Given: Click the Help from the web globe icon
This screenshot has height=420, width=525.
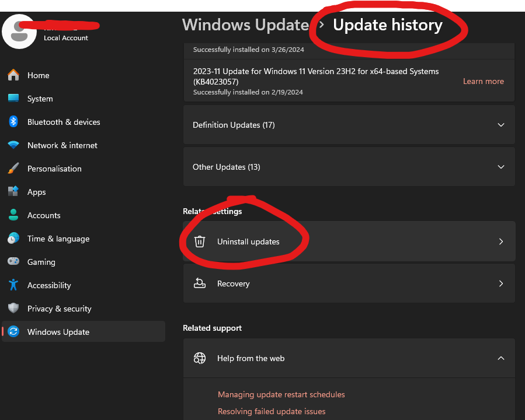Looking at the screenshot, I should tap(200, 358).
